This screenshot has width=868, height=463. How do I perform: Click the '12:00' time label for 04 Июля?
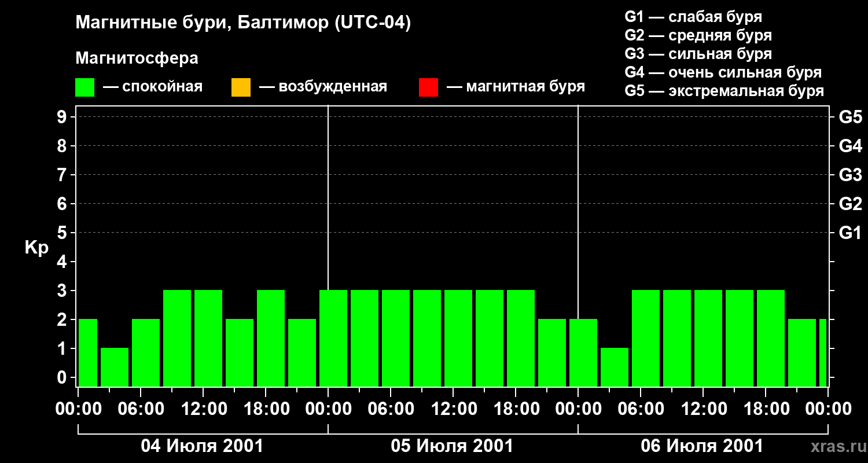click(x=203, y=409)
